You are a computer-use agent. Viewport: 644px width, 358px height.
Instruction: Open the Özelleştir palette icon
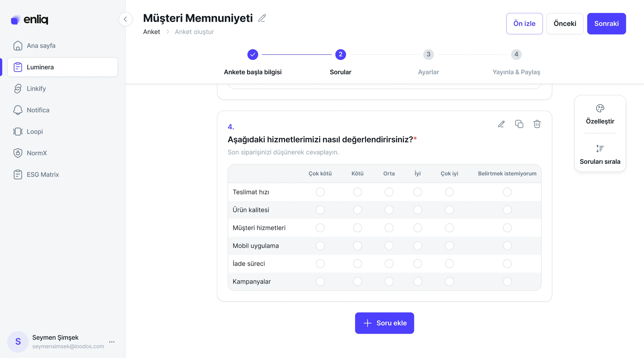click(x=600, y=108)
